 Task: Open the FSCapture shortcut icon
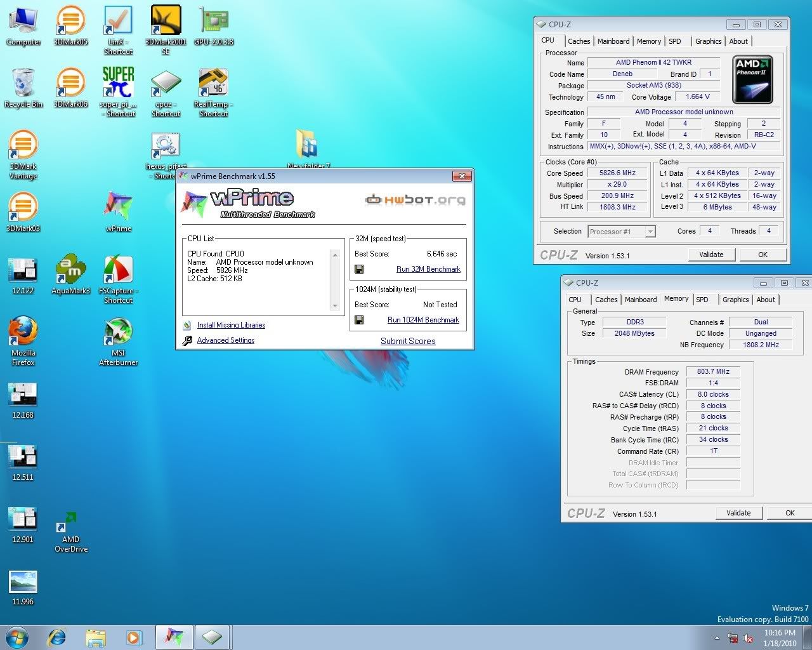tap(119, 279)
